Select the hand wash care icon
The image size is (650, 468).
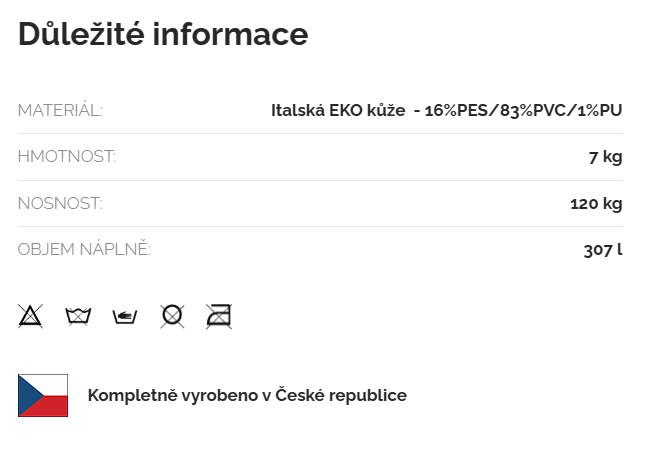coord(125,317)
